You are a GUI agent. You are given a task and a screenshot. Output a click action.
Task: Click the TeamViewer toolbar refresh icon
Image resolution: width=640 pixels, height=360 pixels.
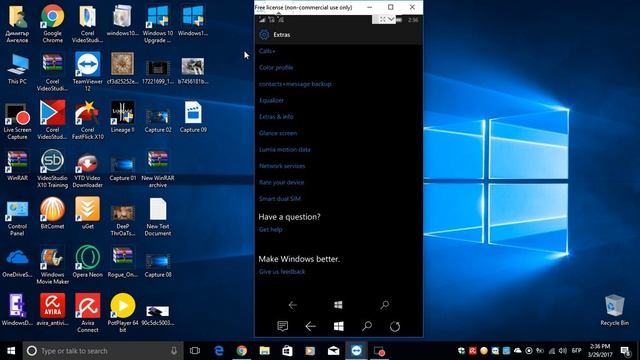395,326
